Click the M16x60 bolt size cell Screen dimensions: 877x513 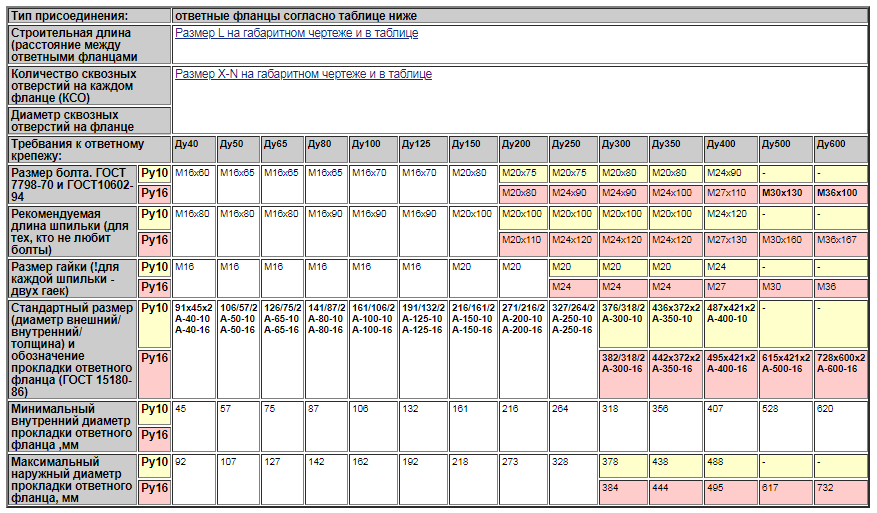(194, 185)
